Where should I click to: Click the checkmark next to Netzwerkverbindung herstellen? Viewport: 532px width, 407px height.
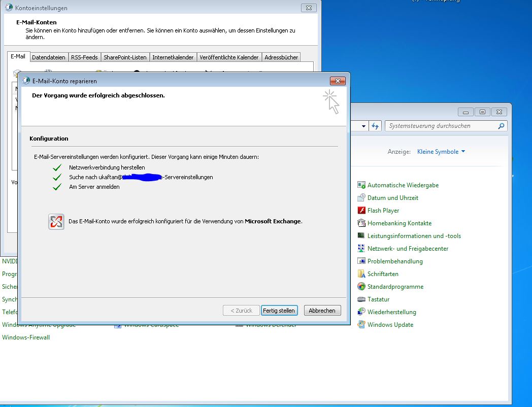coord(57,167)
